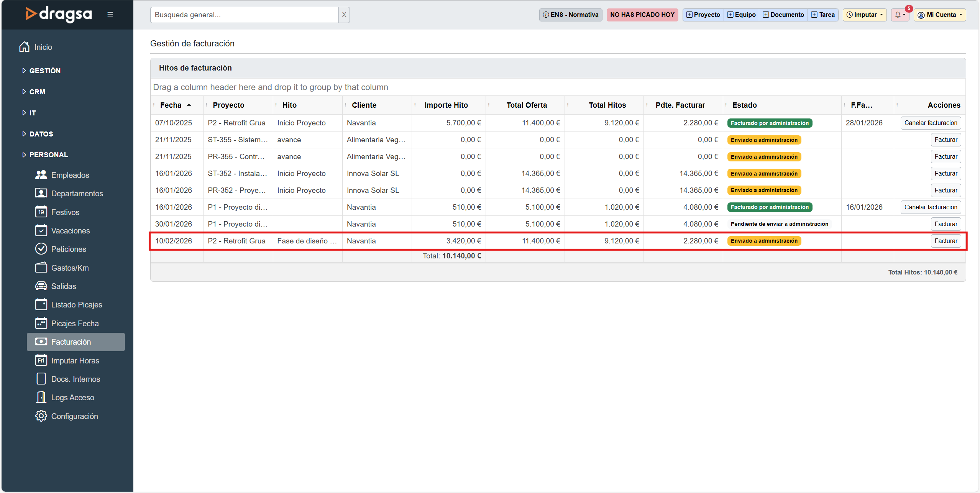The image size is (980, 493).
Task: Click the Salidas car icon
Action: tap(41, 286)
